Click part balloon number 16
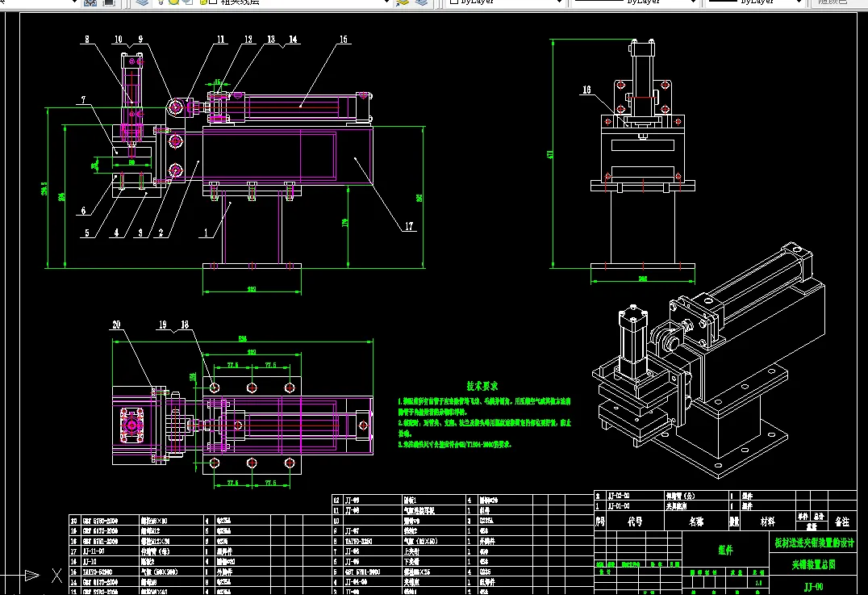The image size is (868, 595). tap(586, 90)
